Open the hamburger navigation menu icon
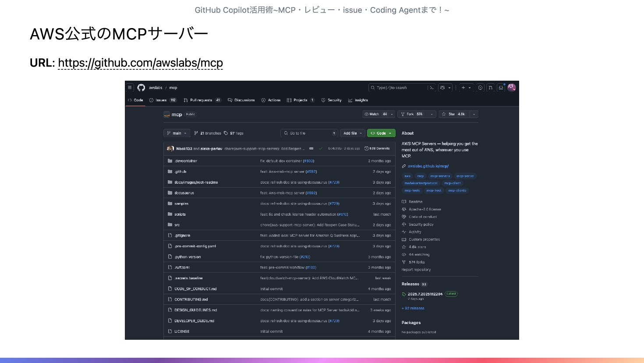644x363 pixels. coord(130,88)
